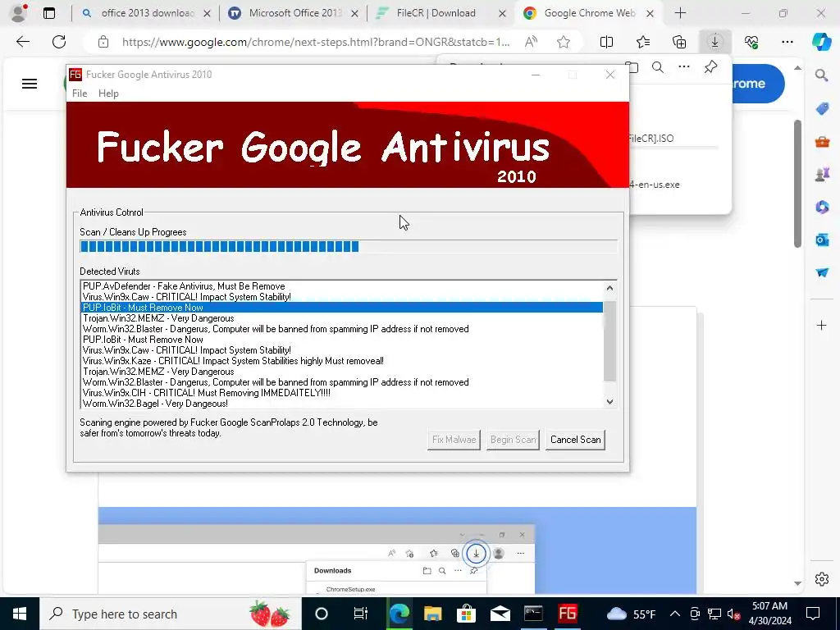Click the FG antivirus taskbar icon
The width and height of the screenshot is (840, 630).
[x=568, y=614]
